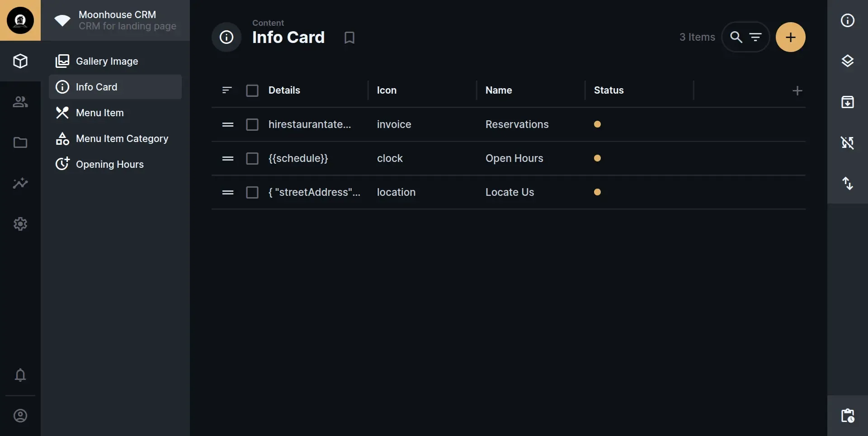This screenshot has height=436, width=868.
Task: Open the sort icon in table header
Action: pos(227,90)
